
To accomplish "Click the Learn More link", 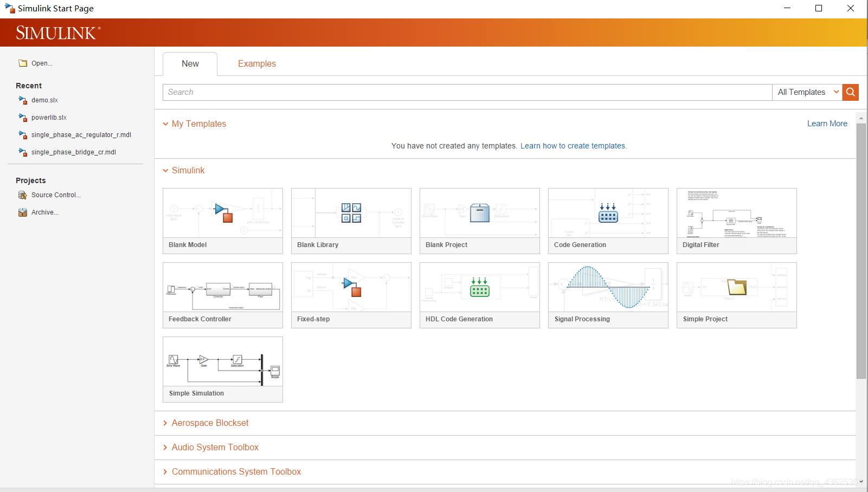I will pyautogui.click(x=827, y=124).
